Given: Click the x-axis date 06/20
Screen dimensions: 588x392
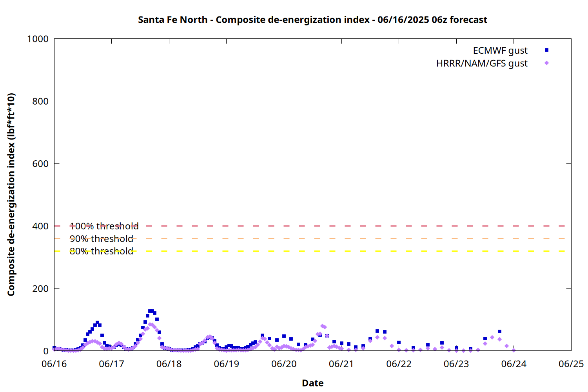Looking at the screenshot, I should pyautogui.click(x=284, y=364).
